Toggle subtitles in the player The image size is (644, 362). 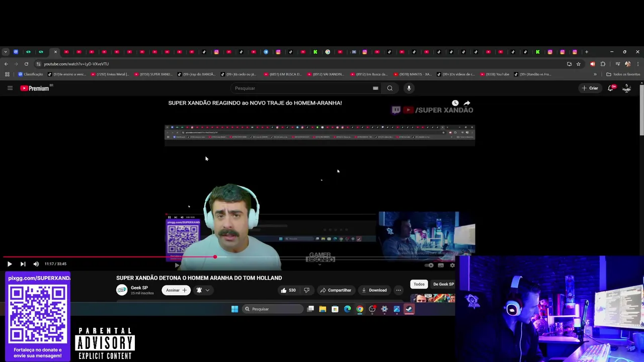click(x=441, y=265)
